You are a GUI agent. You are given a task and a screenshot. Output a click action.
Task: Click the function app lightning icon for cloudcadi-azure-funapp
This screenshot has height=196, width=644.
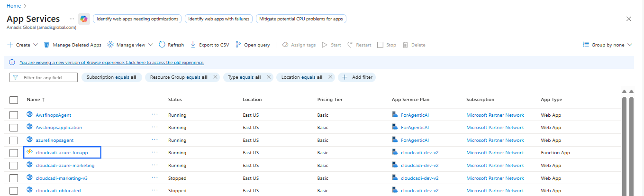point(29,152)
